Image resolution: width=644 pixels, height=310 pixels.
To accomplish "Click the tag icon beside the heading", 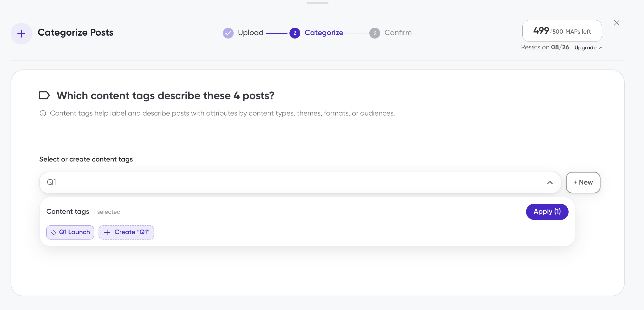I will tap(44, 95).
